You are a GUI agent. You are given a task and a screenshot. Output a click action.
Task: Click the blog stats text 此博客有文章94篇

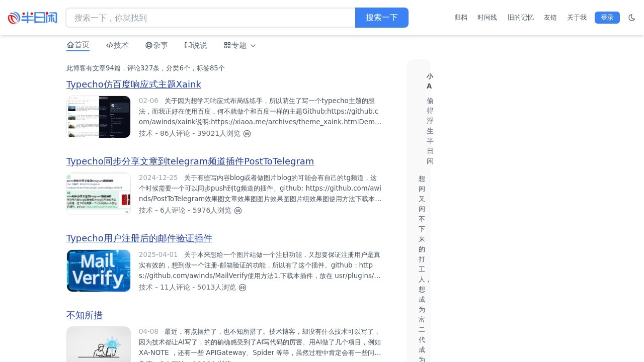click(145, 68)
